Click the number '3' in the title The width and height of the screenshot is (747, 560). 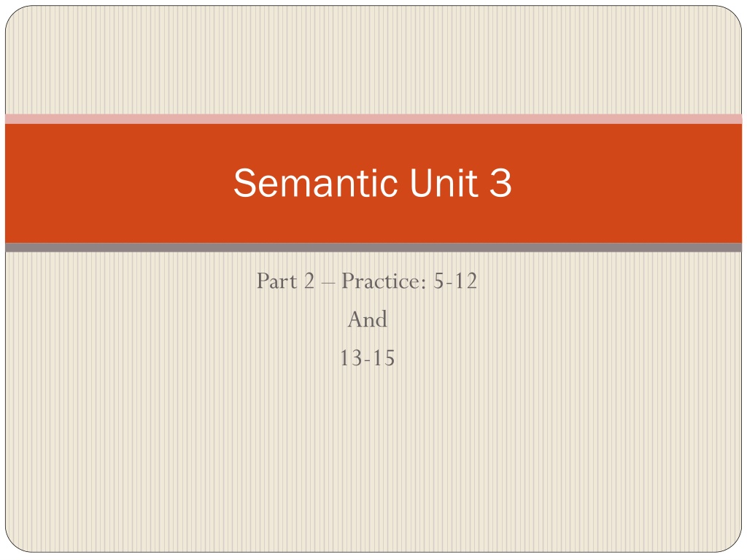500,183
